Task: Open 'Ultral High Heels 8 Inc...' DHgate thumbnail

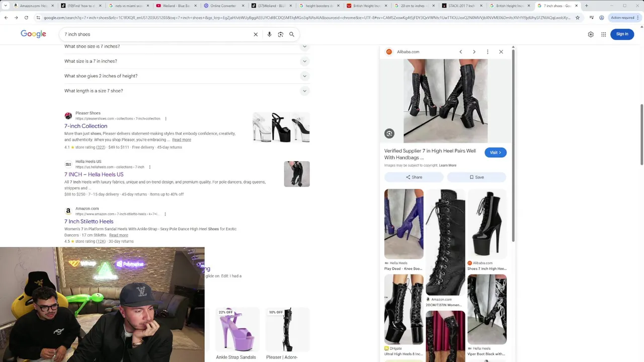Action: pyautogui.click(x=404, y=309)
